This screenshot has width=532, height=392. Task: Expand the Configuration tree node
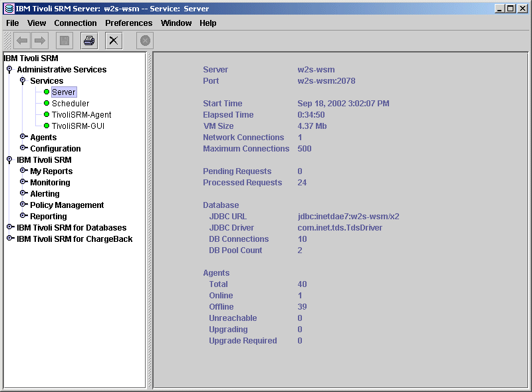coord(23,148)
